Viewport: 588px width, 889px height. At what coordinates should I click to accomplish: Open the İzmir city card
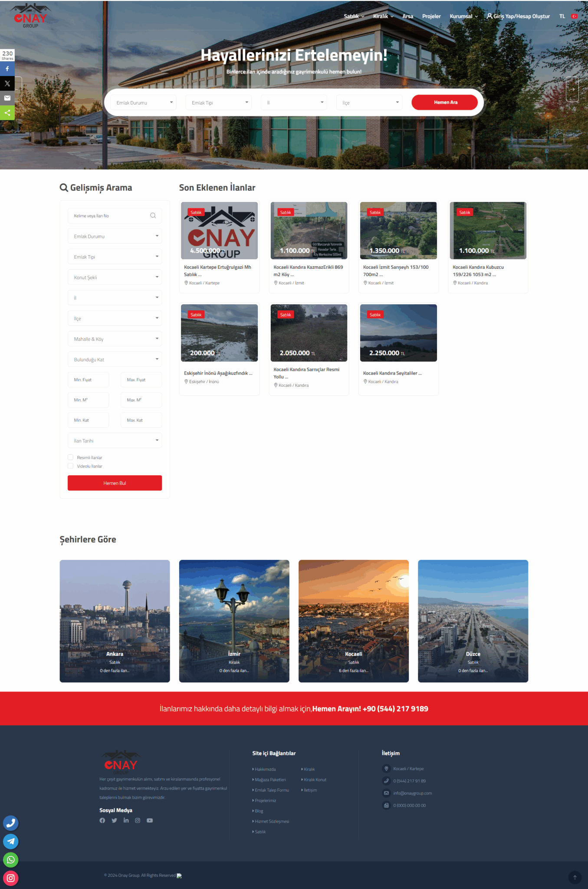pos(234,621)
